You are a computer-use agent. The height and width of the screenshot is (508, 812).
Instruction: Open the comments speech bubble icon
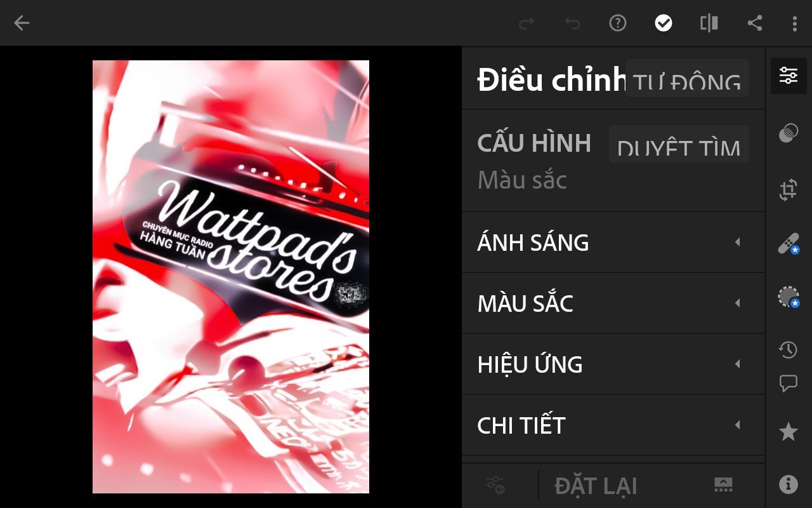click(x=788, y=384)
